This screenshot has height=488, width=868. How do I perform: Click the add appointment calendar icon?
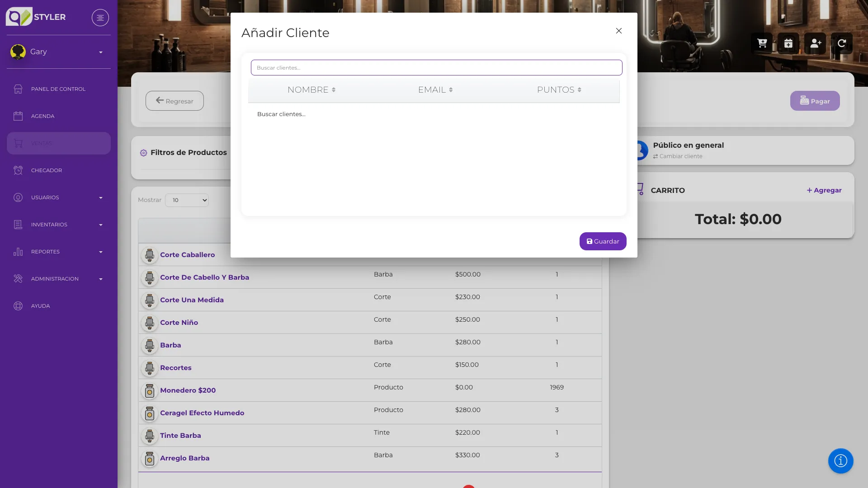pyautogui.click(x=788, y=43)
